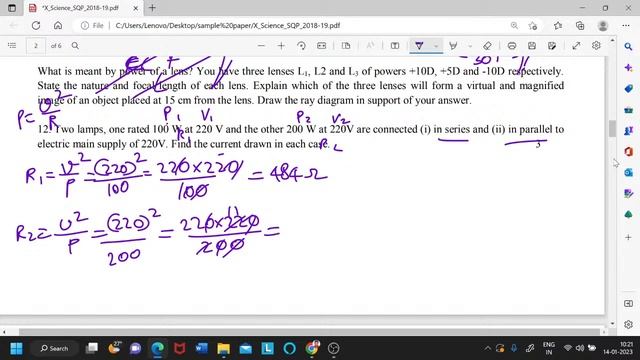The image size is (640, 360).
Task: Click the File site info indicator
Action: click(92, 25)
